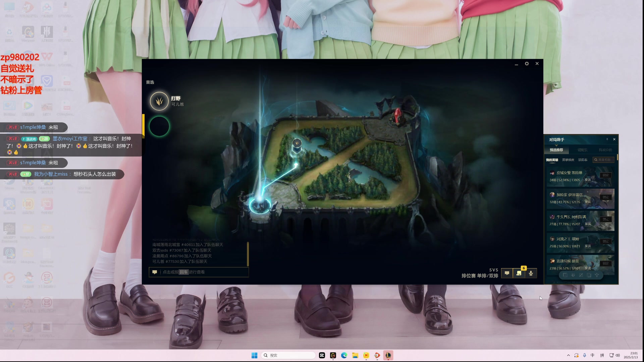The image size is (644, 362).
Task: Click the chat log scrollbar
Action: 248,254
